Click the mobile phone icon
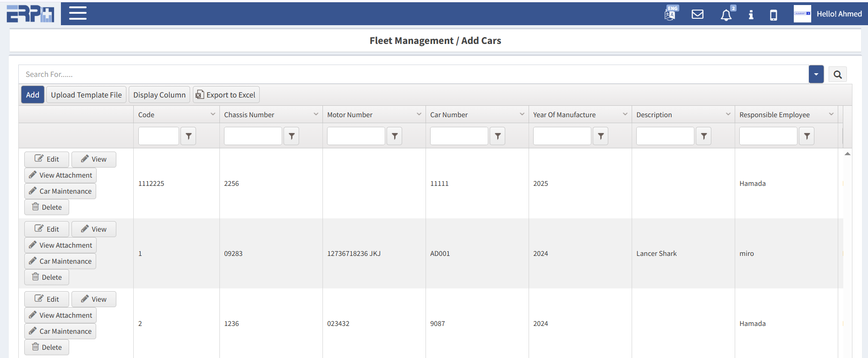868x358 pixels. click(x=773, y=15)
